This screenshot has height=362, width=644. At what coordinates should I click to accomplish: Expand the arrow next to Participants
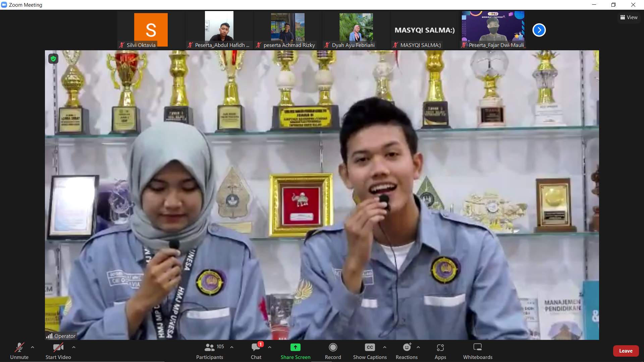tap(232, 347)
